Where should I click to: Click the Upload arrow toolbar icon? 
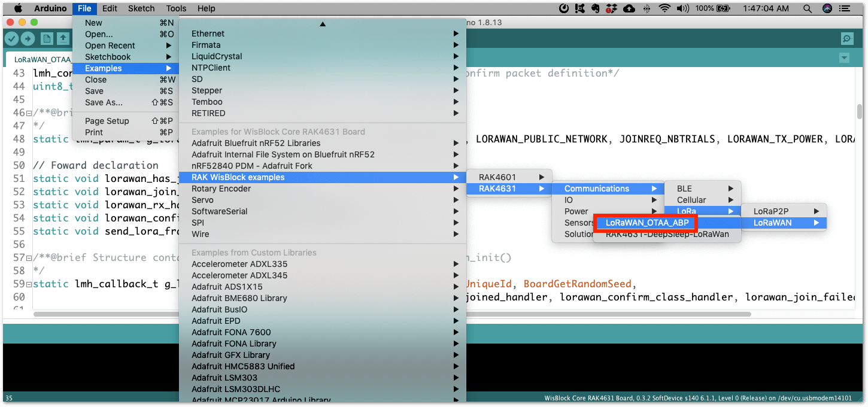28,38
